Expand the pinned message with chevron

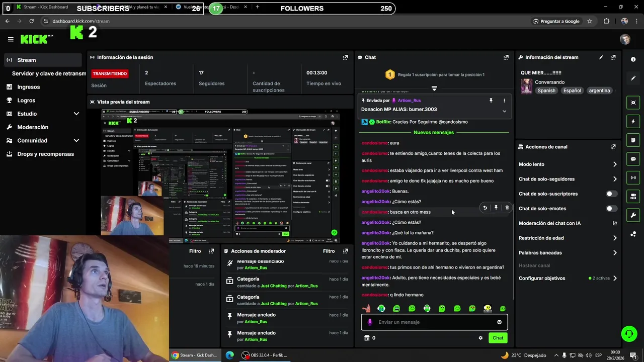(504, 111)
